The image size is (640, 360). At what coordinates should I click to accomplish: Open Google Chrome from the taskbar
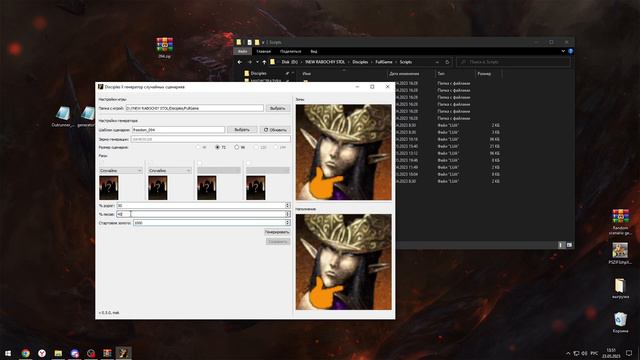coord(25,353)
